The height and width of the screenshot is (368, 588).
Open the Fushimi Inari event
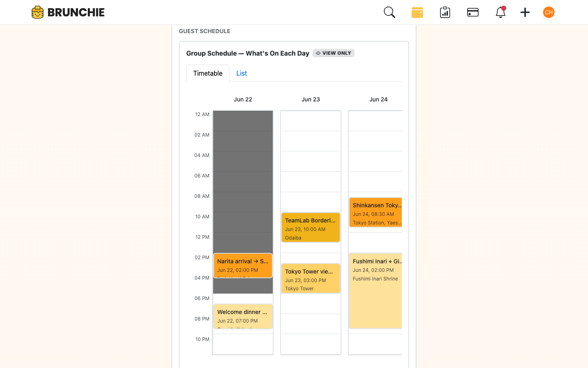pyautogui.click(x=376, y=291)
